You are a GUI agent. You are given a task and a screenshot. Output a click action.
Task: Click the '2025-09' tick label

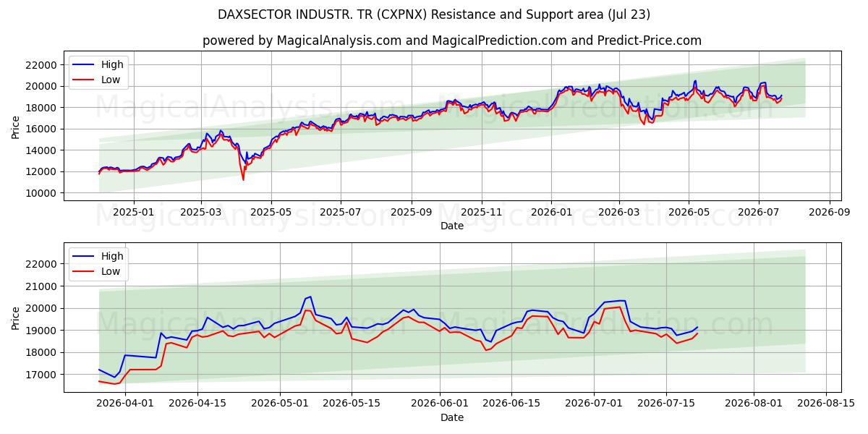[412, 213]
